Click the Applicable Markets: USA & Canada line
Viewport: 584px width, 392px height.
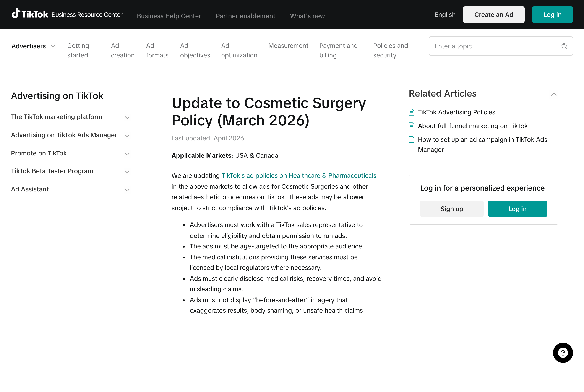coord(225,155)
